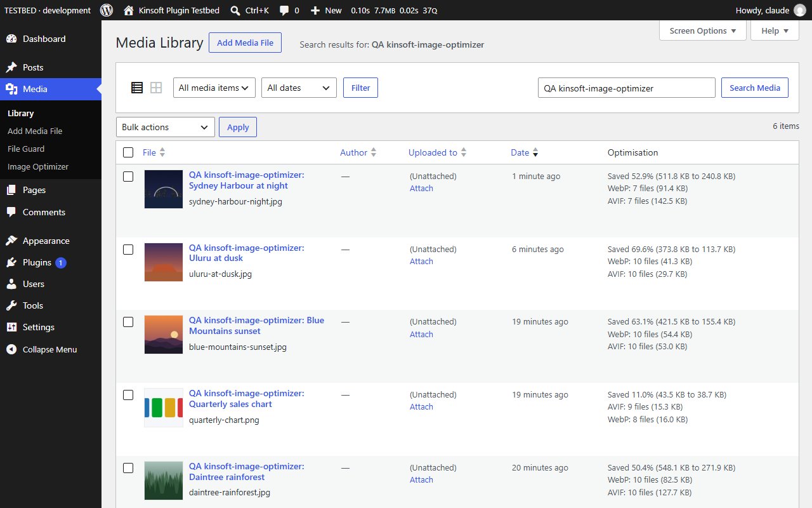Screen dimensions: 812x508
Task: Open the Library submenu item
Action: [x=51, y=113]
